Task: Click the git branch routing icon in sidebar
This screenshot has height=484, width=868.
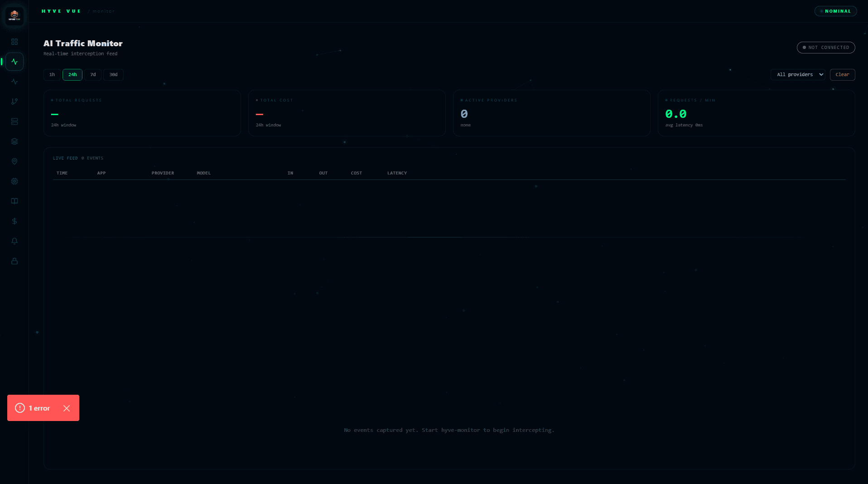Action: 14,101
